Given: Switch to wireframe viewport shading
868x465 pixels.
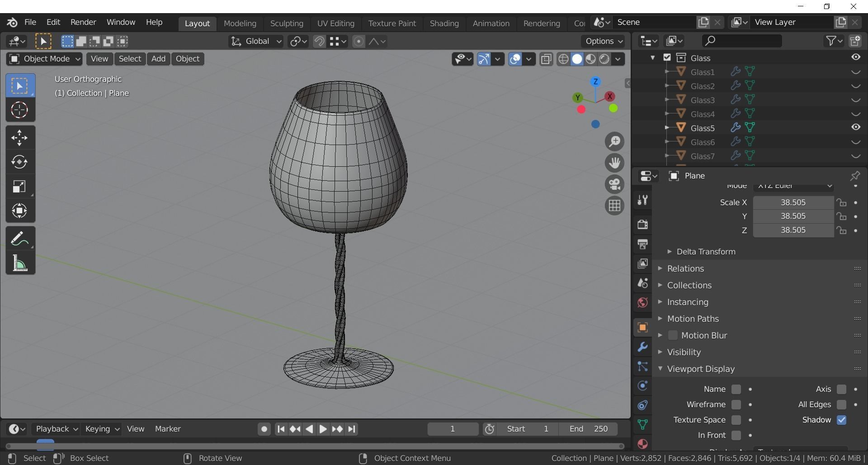Looking at the screenshot, I should [563, 59].
